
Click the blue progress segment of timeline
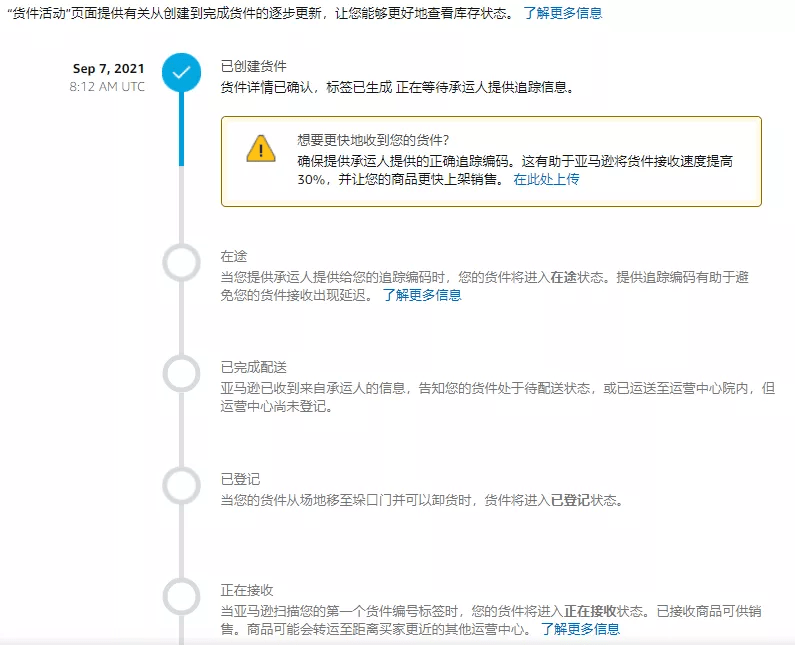pos(181,130)
